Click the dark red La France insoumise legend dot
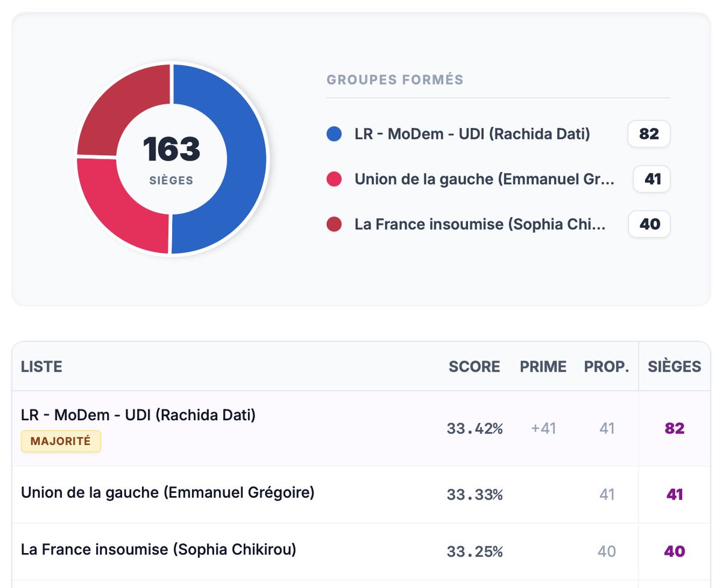Screen dimensions: 722x588 334,224
